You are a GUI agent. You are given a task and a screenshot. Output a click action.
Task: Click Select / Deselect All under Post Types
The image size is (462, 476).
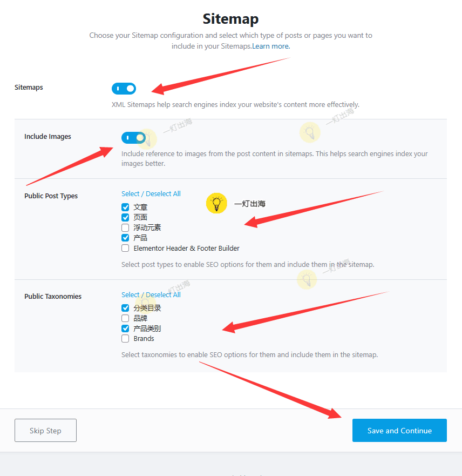pyautogui.click(x=151, y=194)
